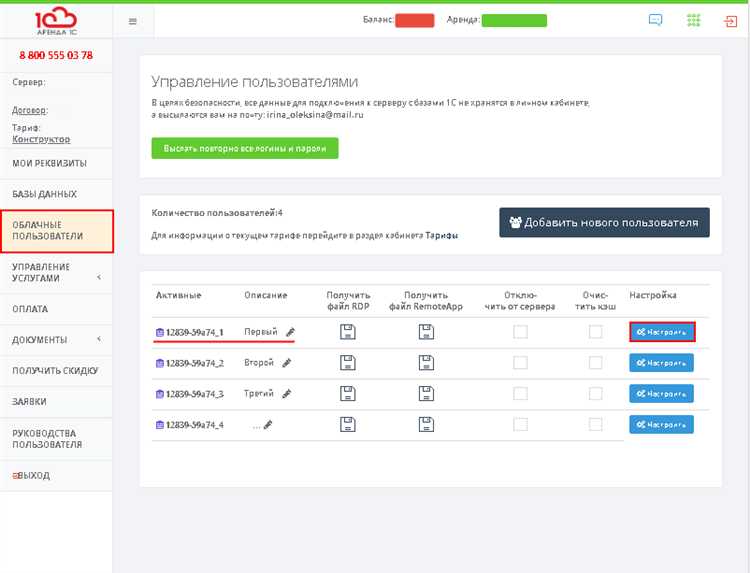
Task: Click Настроить button for user 12839-59a74_3
Action: 661,394
